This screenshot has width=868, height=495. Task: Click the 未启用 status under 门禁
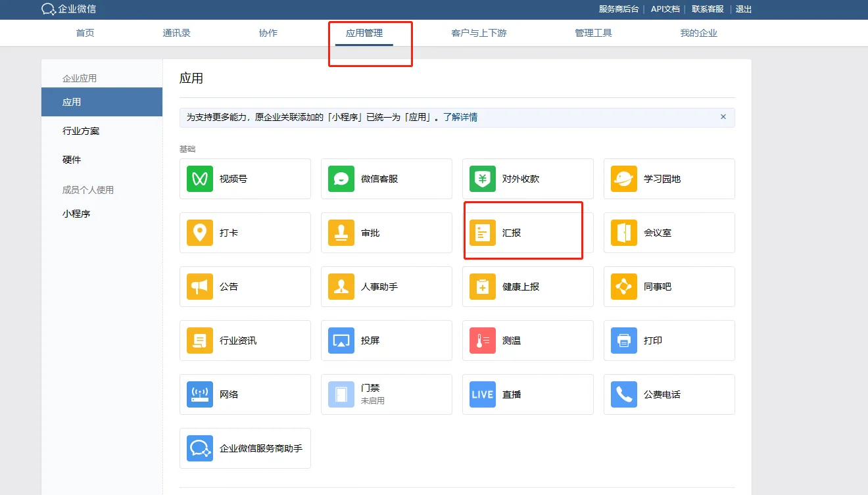coord(373,401)
